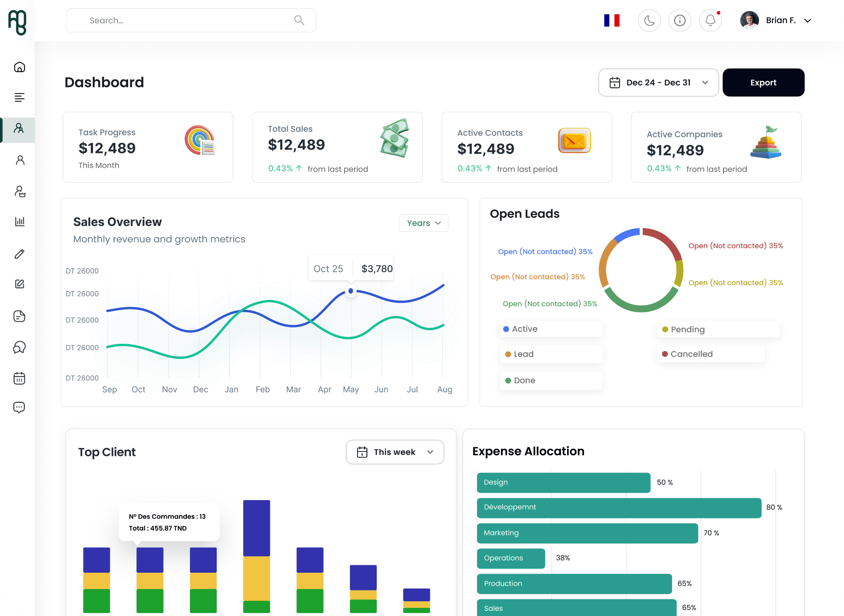Click the pencil edit icon in the sidebar

click(x=20, y=253)
